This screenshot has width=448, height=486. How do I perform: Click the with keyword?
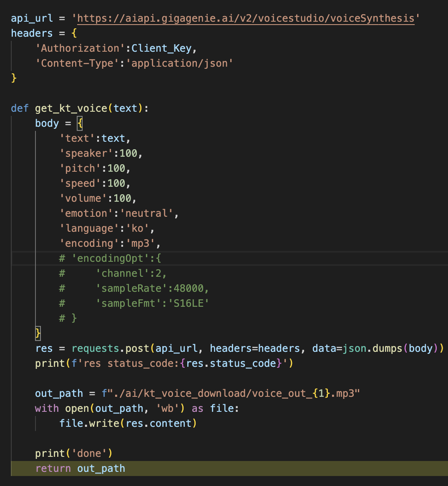point(47,408)
